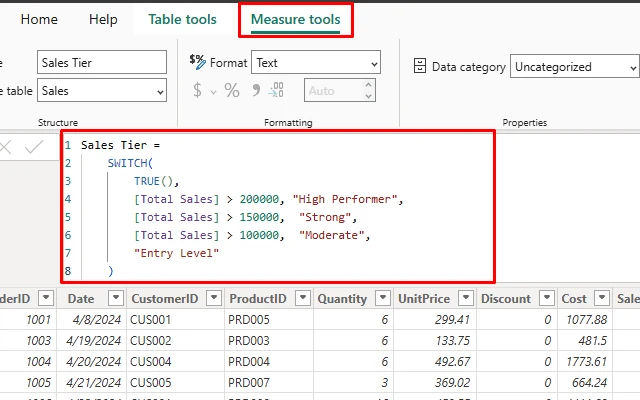Apply currency format with dollar icon
Image resolution: width=640 pixels, height=400 pixels.
(197, 90)
